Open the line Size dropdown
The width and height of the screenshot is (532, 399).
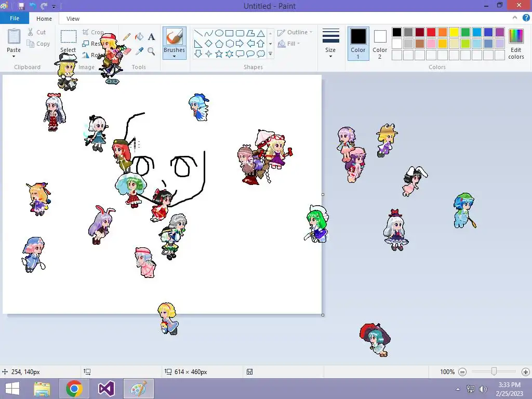tap(330, 43)
